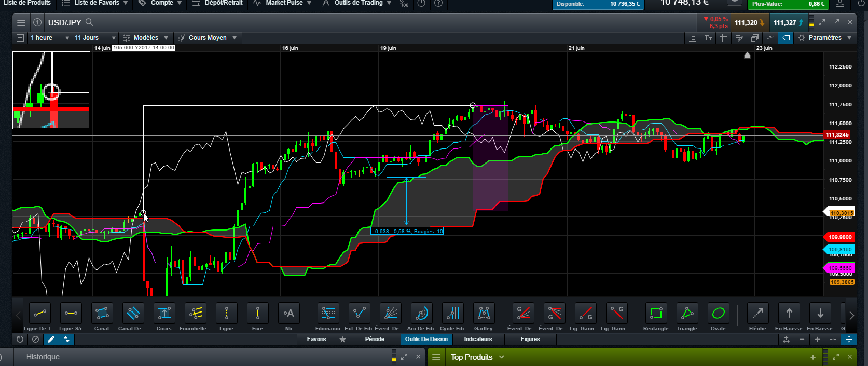The image size is (868, 366).
Task: Open Liste de Produits
Action: pos(27,3)
